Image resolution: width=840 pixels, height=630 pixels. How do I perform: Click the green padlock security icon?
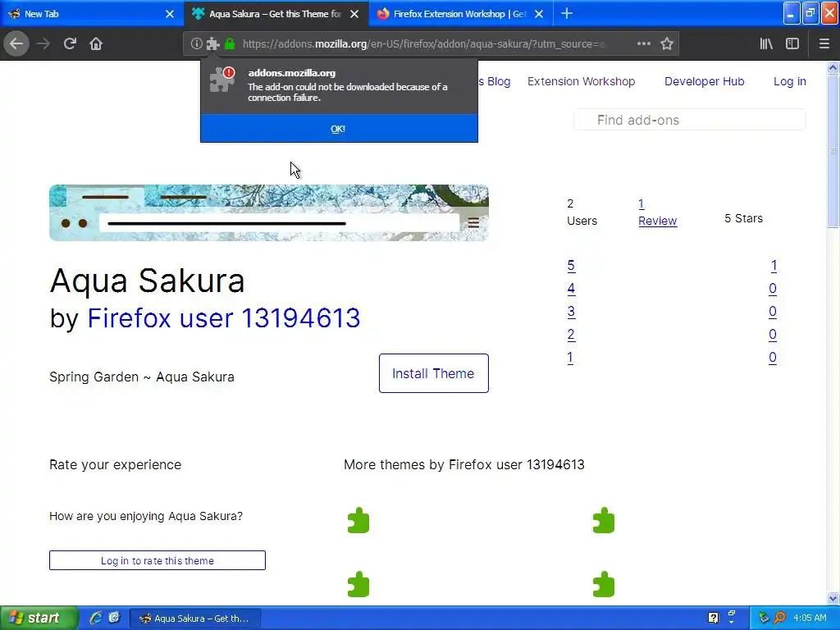(x=230, y=44)
